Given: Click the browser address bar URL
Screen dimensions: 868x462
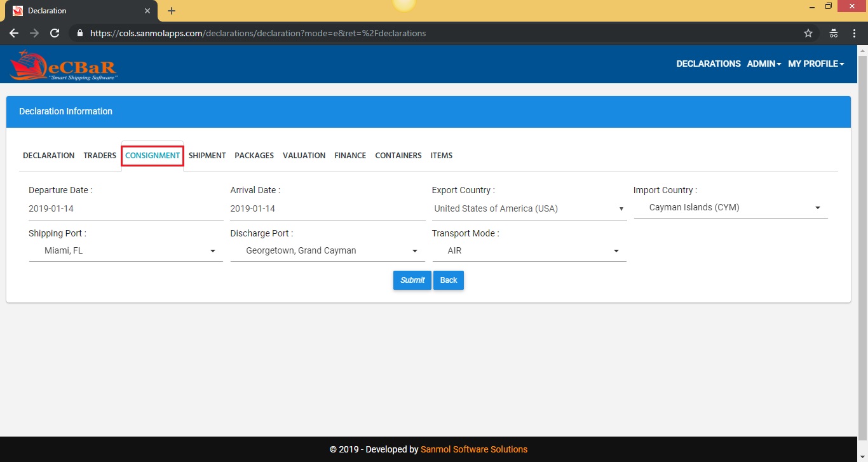Looking at the screenshot, I should point(258,33).
